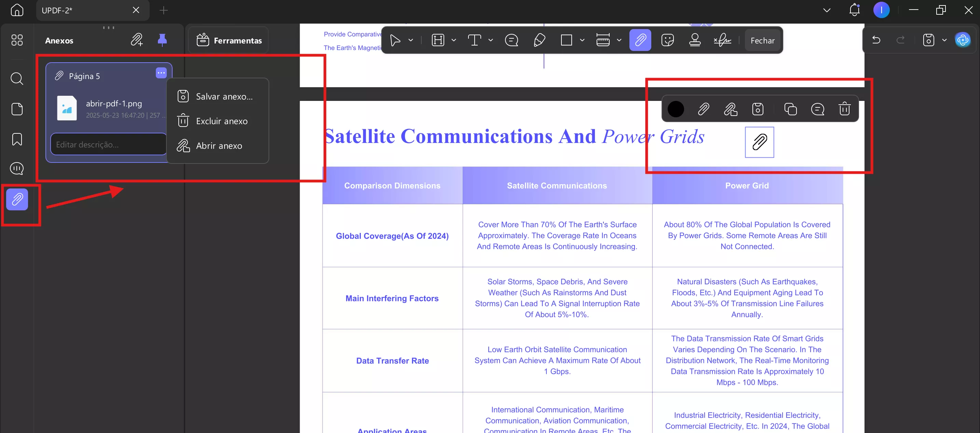The height and width of the screenshot is (433, 980).
Task: Select the text comment tool
Action: (x=474, y=40)
